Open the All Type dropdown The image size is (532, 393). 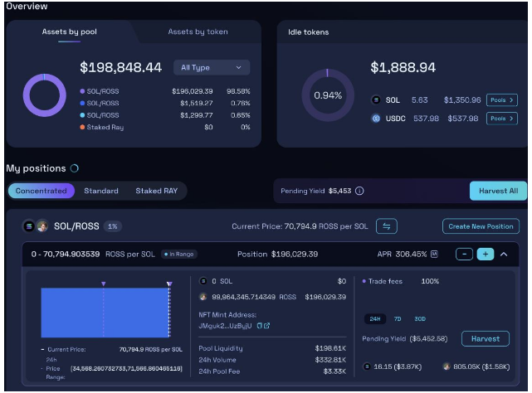(211, 67)
